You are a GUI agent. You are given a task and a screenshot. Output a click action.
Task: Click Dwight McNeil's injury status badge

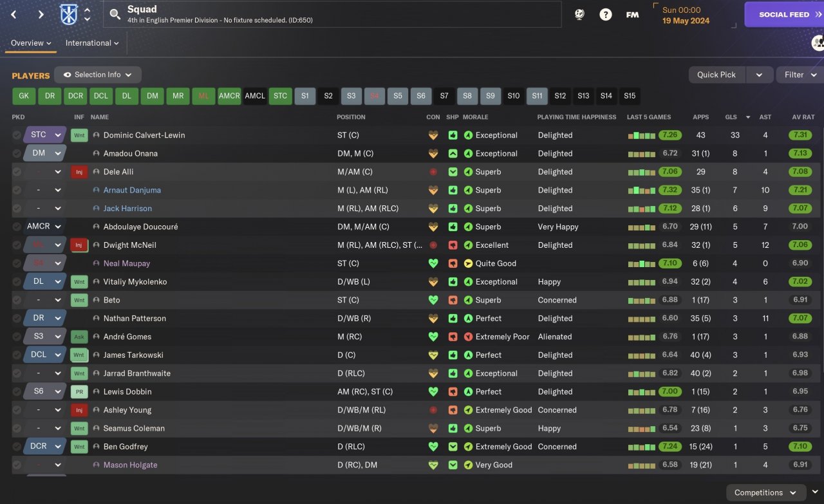pyautogui.click(x=79, y=245)
